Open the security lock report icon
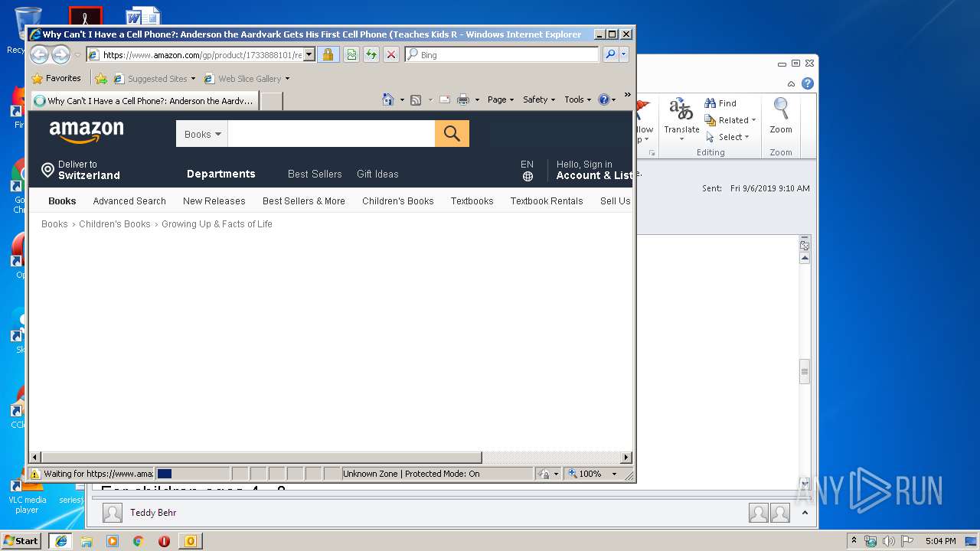The width and height of the screenshot is (980, 551). click(328, 54)
